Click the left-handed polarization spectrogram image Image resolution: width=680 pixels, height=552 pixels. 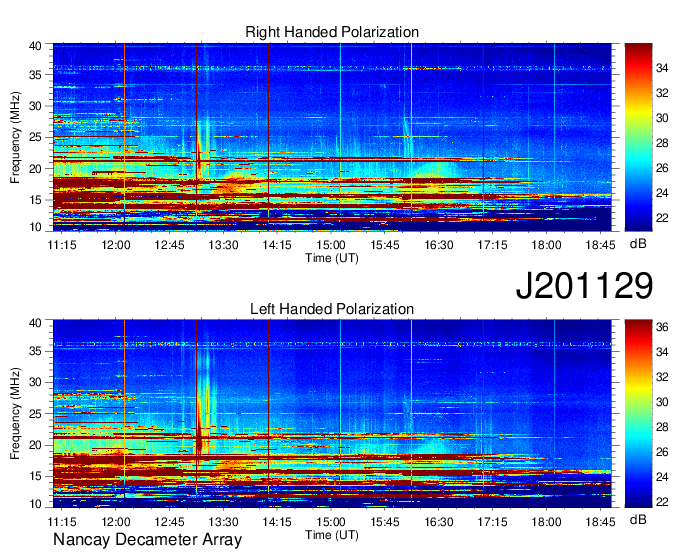(x=332, y=414)
